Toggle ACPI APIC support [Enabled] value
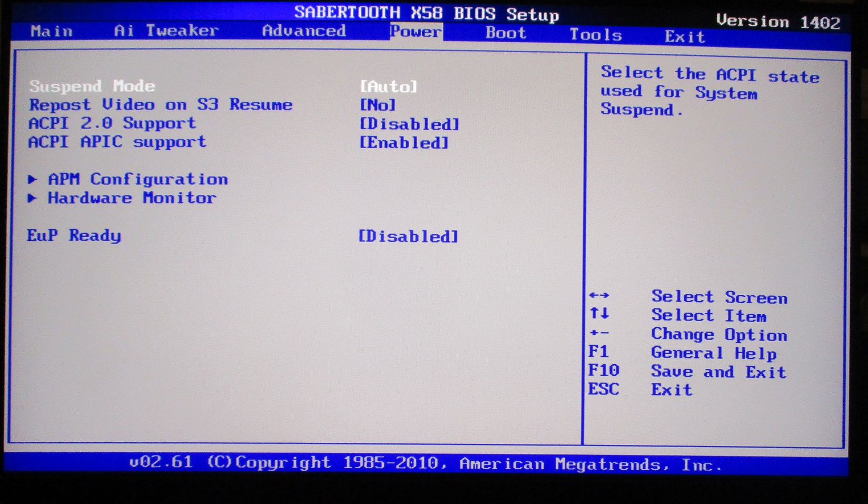Viewport: 868px width, 504px height. pyautogui.click(x=404, y=143)
